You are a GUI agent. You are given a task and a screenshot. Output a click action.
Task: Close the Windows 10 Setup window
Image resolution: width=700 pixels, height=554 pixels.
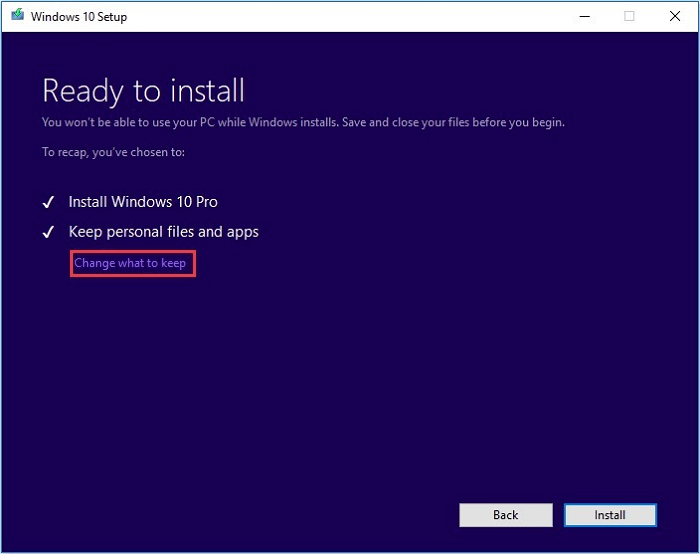point(675,17)
